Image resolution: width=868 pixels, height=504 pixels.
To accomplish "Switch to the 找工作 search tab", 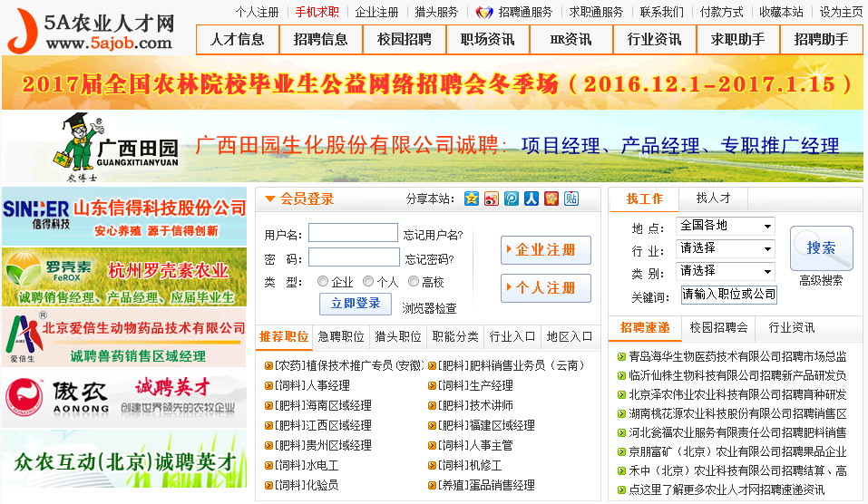I will tap(644, 199).
